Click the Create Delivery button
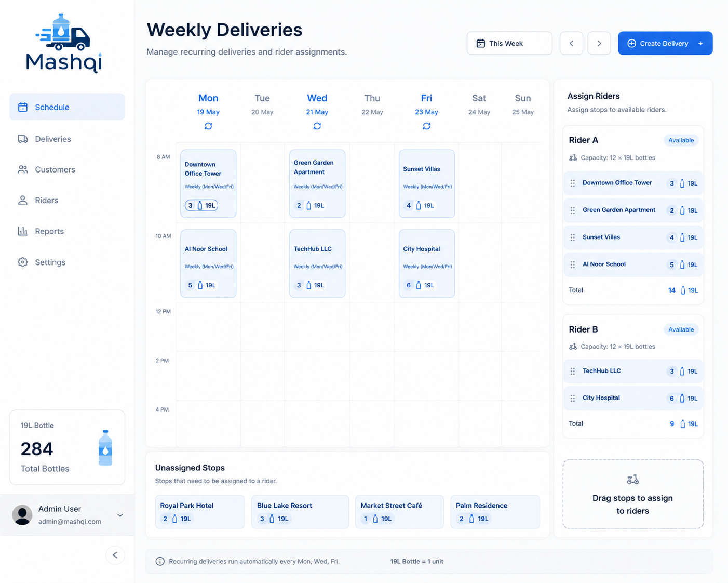Screen dimensions: 728x583 tap(665, 43)
